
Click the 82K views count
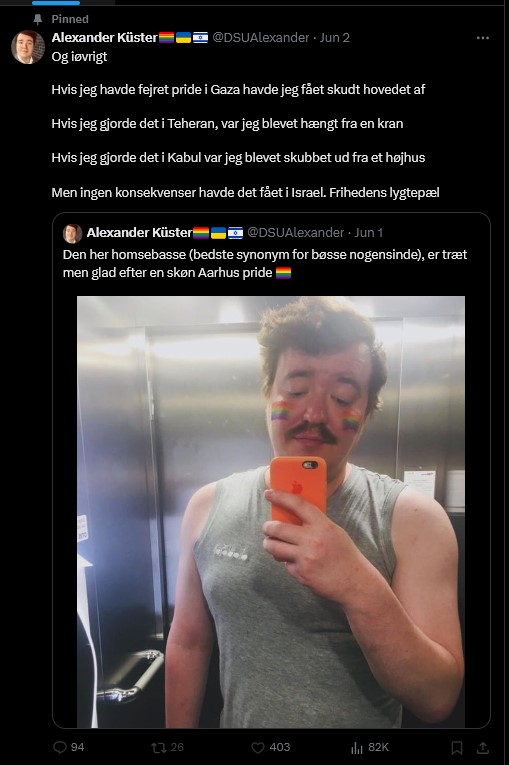pyautogui.click(x=378, y=747)
